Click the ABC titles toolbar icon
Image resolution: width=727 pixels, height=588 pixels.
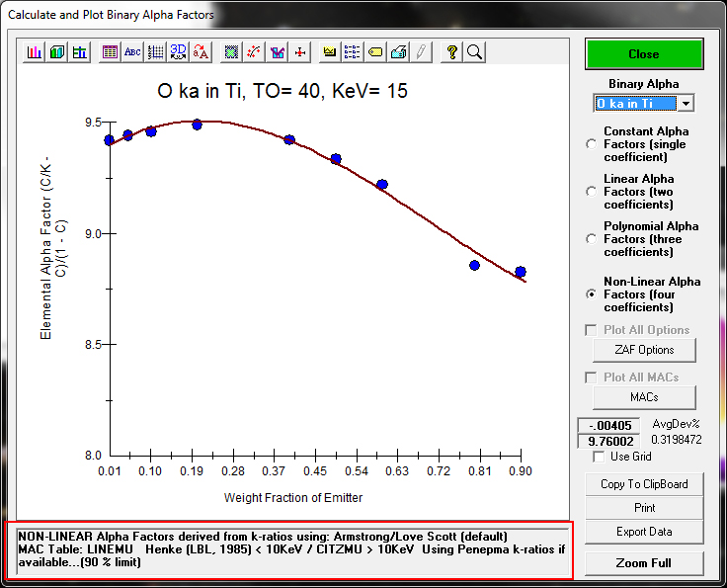[132, 52]
